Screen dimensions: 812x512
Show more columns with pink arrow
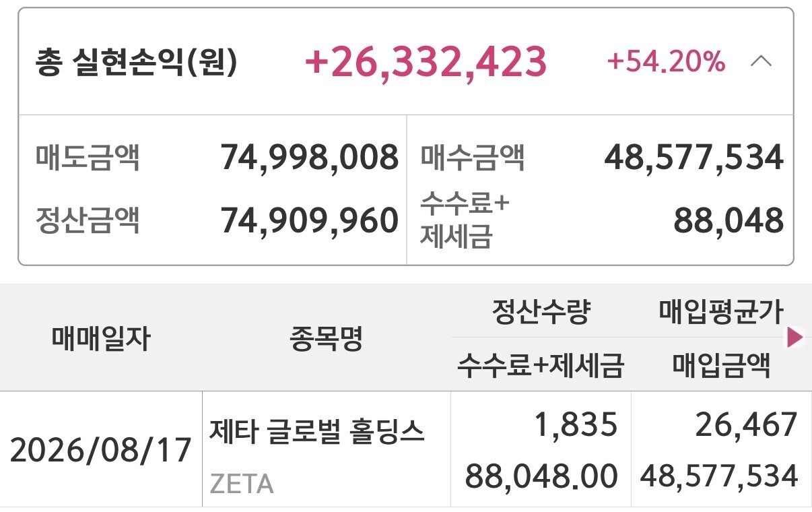tap(795, 338)
